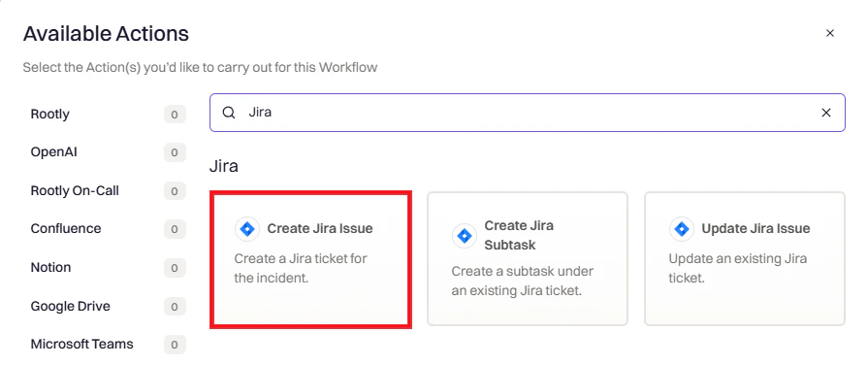Clear the Jira search text

click(x=826, y=113)
